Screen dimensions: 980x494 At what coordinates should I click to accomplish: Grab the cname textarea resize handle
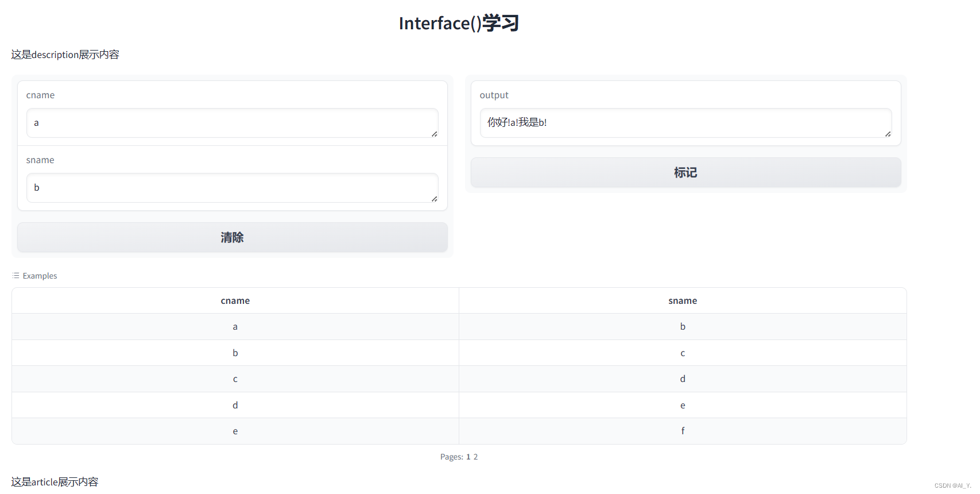(434, 134)
